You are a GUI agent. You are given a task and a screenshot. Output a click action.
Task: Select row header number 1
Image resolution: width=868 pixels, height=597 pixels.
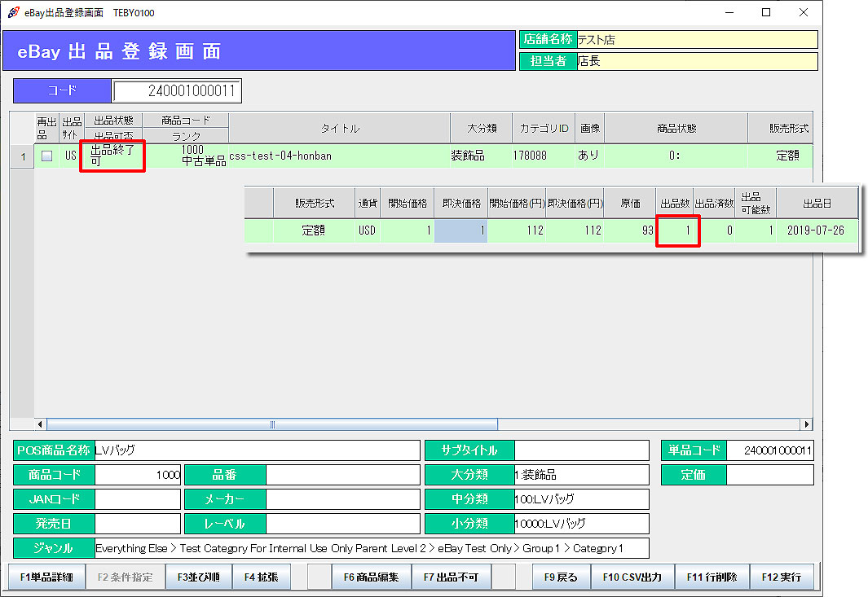(22, 156)
